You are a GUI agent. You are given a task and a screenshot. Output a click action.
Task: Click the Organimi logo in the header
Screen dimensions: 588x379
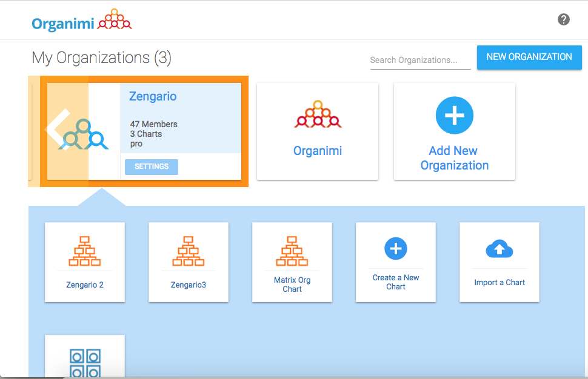pos(82,20)
